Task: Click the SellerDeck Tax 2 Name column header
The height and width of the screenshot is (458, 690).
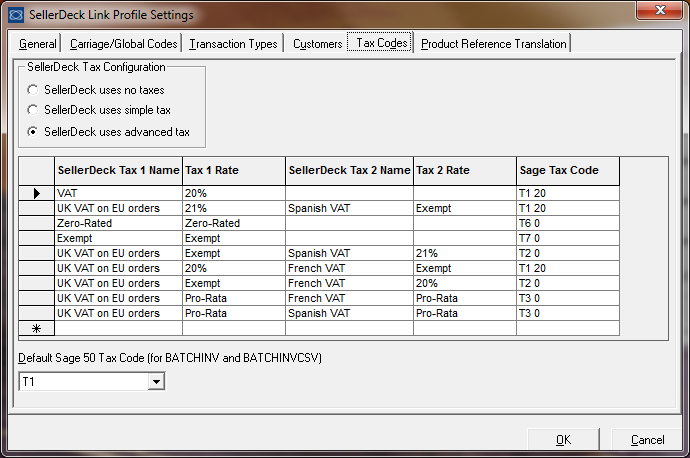Action: (349, 170)
